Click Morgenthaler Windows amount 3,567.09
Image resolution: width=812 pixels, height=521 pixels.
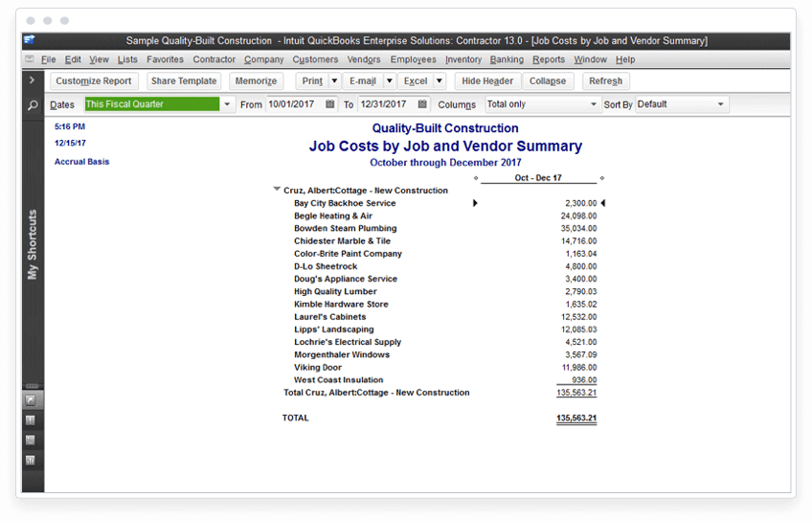coord(580,354)
